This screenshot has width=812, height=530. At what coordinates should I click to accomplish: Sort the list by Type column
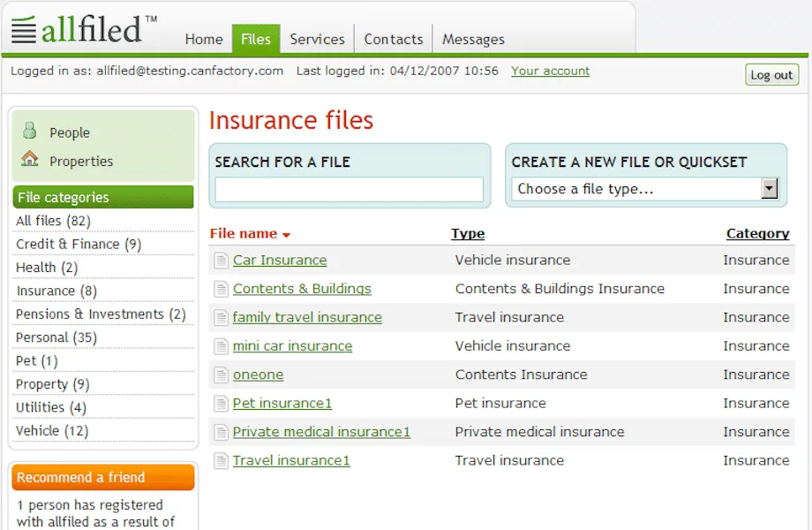[x=467, y=234]
